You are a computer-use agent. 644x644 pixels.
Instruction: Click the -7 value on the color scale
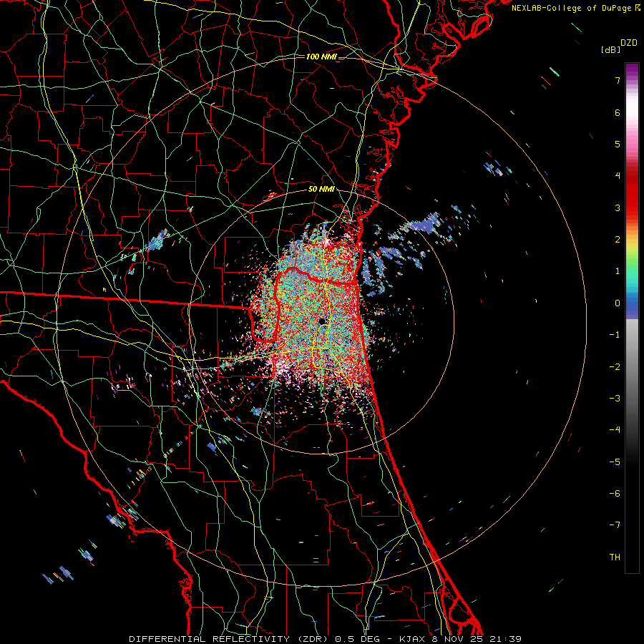click(x=615, y=525)
